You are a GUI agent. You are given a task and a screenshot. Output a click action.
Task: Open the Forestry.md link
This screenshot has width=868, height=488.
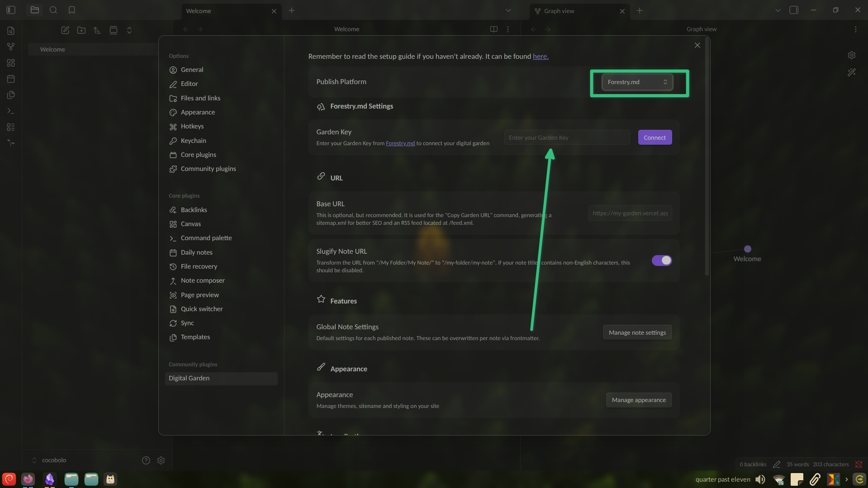[400, 143]
